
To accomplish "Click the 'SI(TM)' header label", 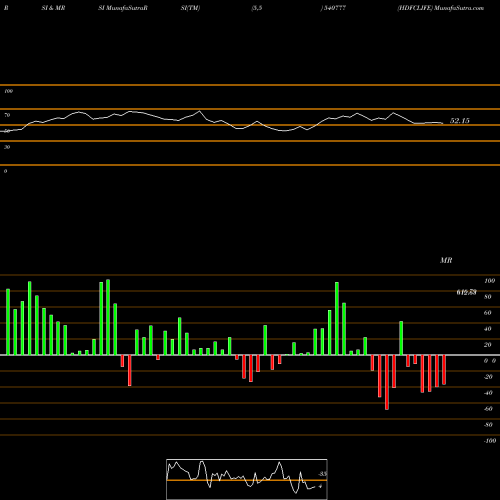I will tap(190, 8).
